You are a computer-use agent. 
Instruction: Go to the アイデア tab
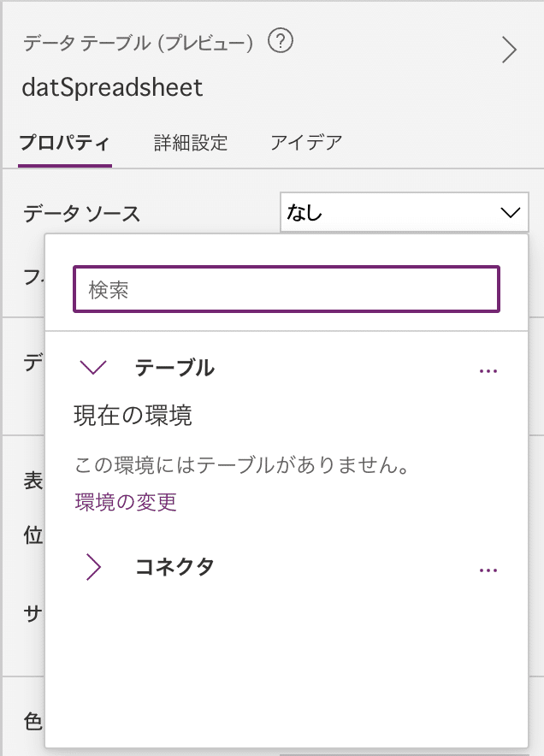tap(306, 142)
